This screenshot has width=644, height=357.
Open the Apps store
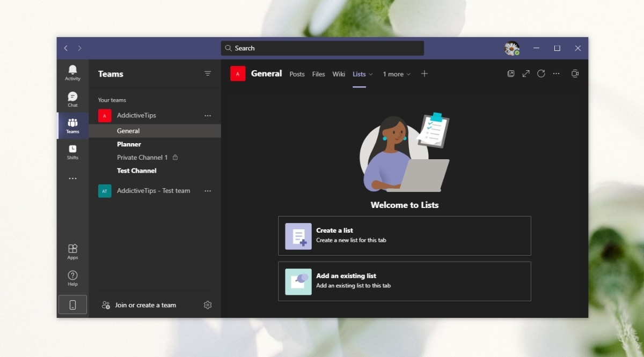point(72,251)
